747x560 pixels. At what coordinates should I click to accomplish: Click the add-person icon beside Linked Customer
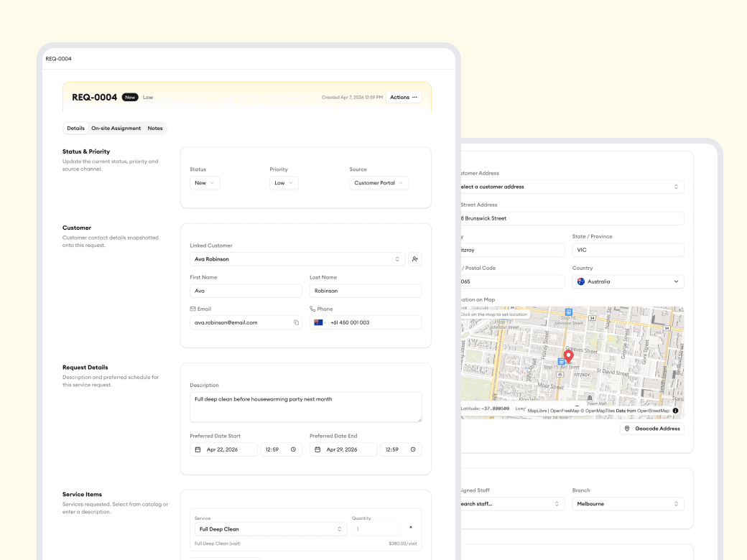pyautogui.click(x=414, y=258)
